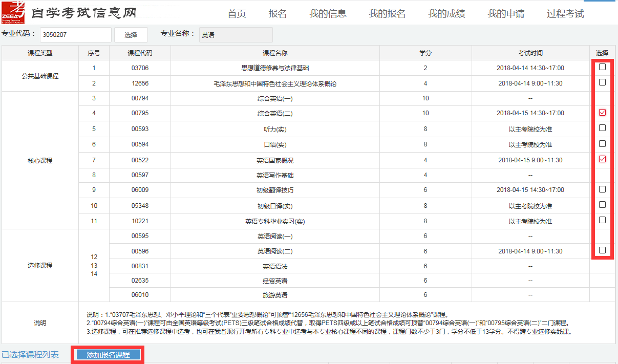The width and height of the screenshot is (618, 364).
Task: Click the 选择 button beside 专业代码
Action: 131,35
